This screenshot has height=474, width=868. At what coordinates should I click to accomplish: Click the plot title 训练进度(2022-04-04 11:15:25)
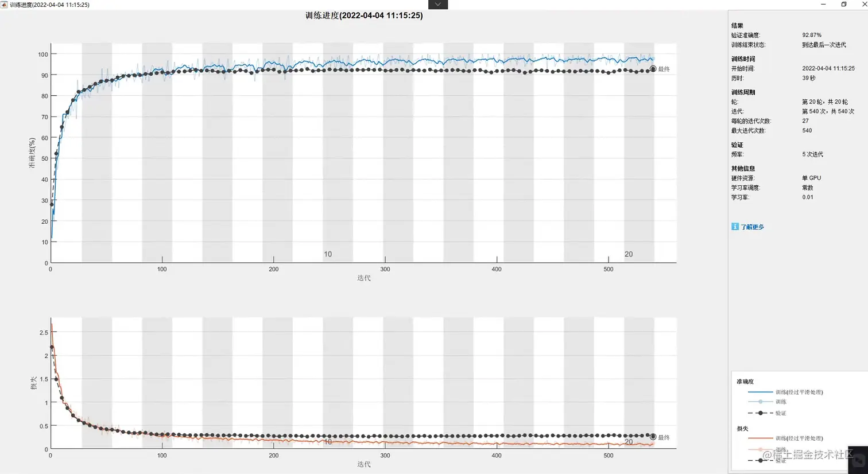[364, 15]
